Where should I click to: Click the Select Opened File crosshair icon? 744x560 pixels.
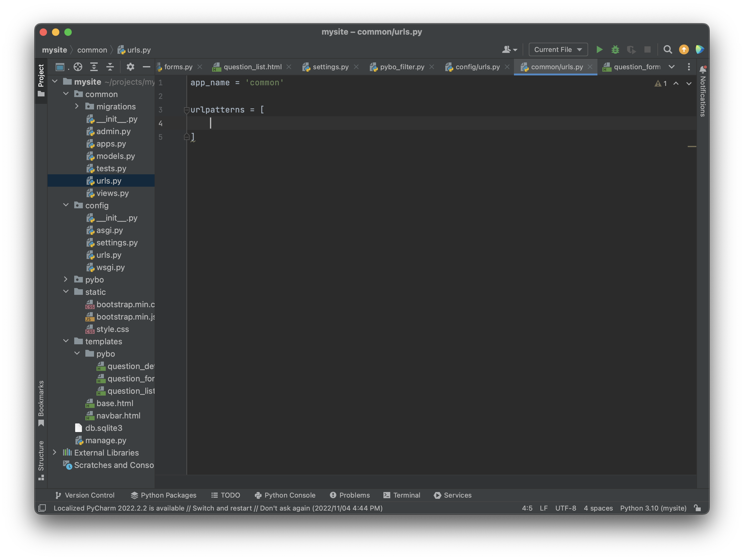[x=78, y=67]
